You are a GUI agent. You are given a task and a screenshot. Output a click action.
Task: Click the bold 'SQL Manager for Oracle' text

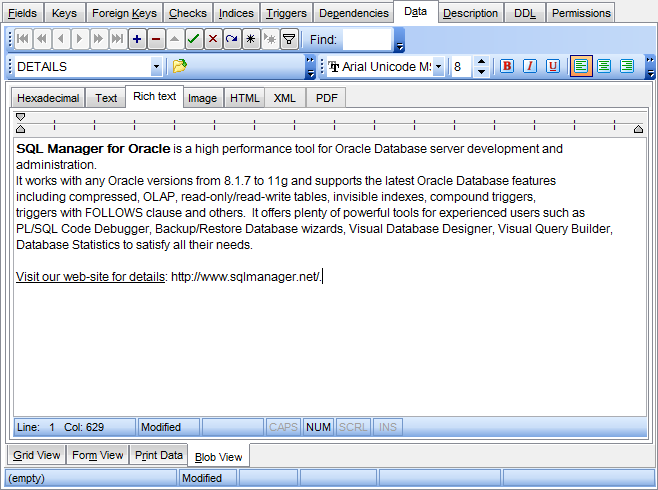pos(93,149)
